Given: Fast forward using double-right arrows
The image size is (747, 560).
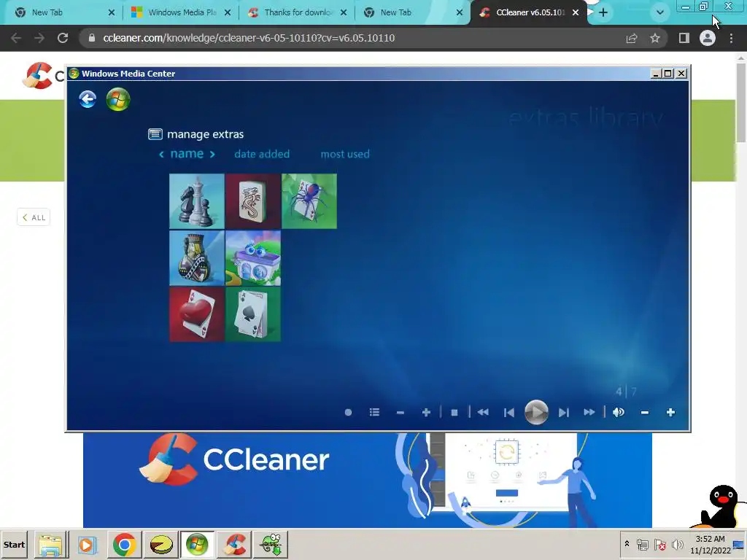Looking at the screenshot, I should 589,413.
